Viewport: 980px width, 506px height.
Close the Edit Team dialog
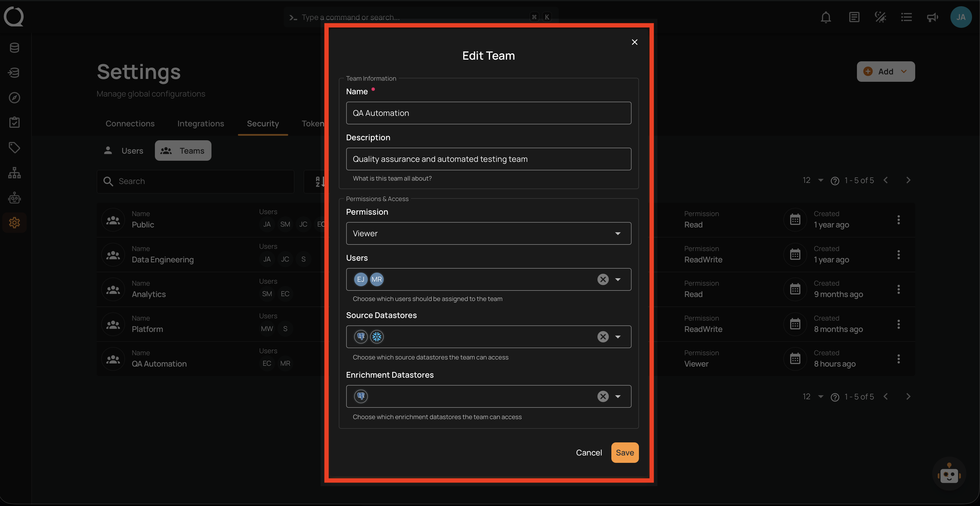tap(635, 42)
